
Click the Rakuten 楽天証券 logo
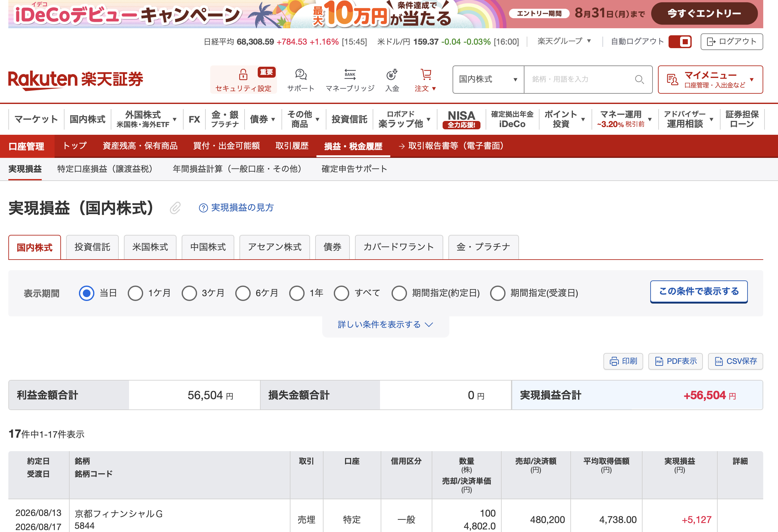[76, 80]
